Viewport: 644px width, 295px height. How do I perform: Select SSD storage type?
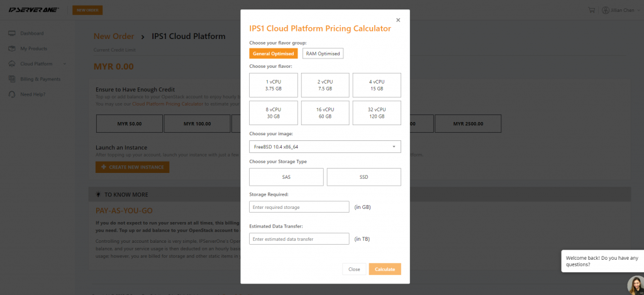364,177
